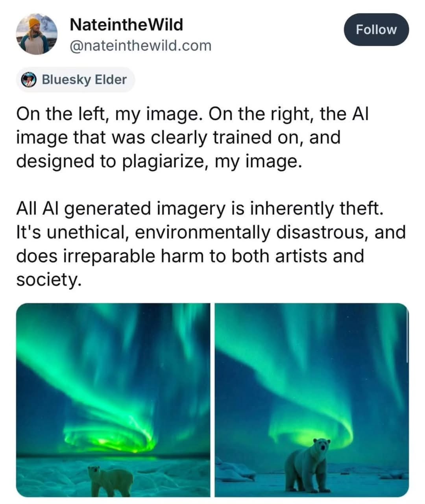Viewport: 425px width, 504px height.
Task: Click the small Bluesky Elder badge icon
Action: coord(29,80)
